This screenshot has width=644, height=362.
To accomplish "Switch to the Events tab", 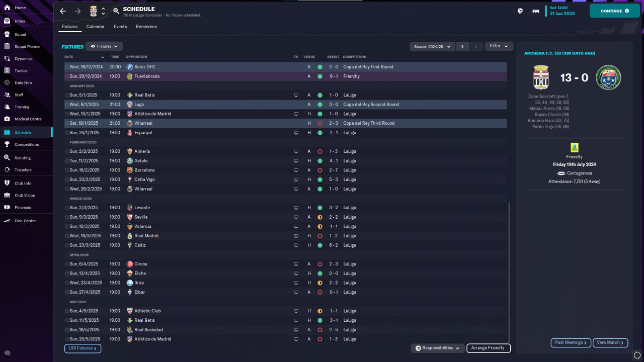I will point(120,27).
